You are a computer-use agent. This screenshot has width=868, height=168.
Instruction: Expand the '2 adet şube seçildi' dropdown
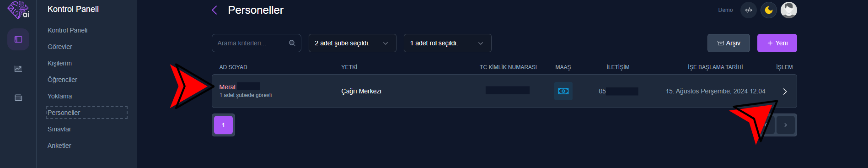coord(353,43)
